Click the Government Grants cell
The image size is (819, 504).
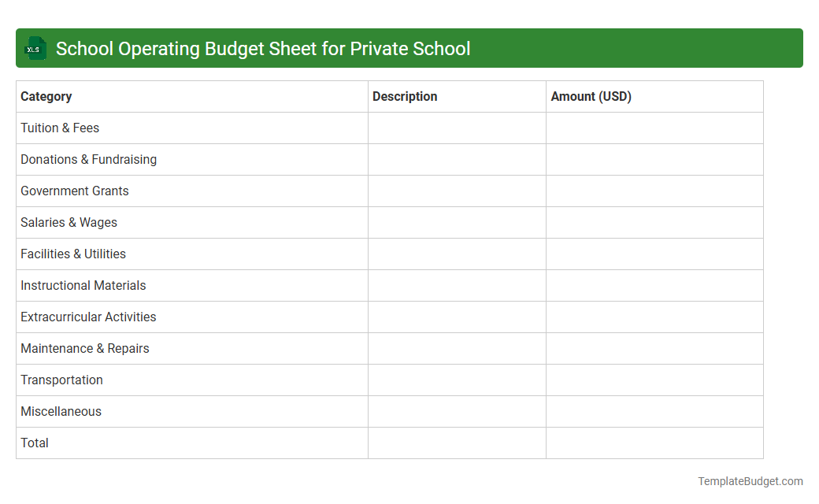click(74, 191)
